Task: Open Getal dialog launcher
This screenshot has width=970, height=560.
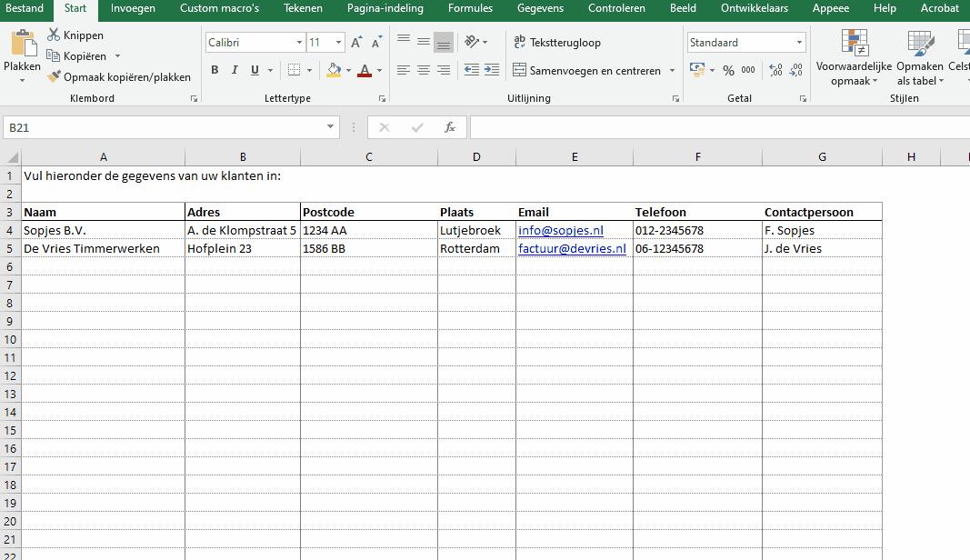Action: point(803,98)
